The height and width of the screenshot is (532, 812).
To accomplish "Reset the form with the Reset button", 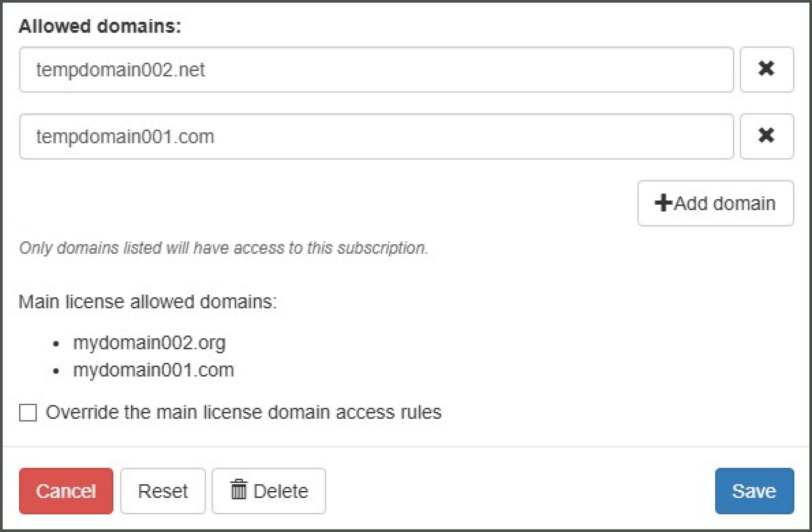I will [163, 491].
